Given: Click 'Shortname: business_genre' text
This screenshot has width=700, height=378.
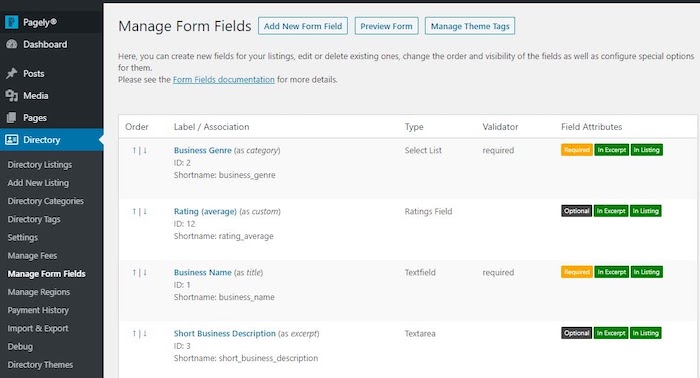Looking at the screenshot, I should click(x=225, y=175).
